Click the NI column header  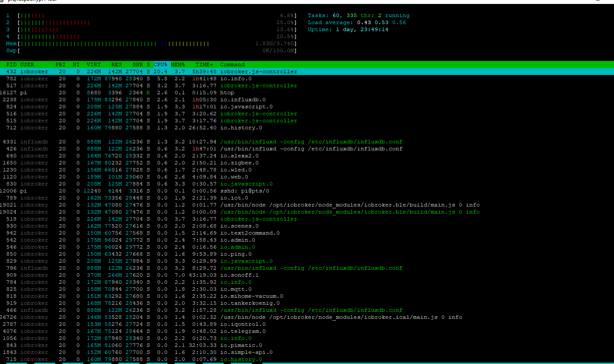click(x=76, y=64)
